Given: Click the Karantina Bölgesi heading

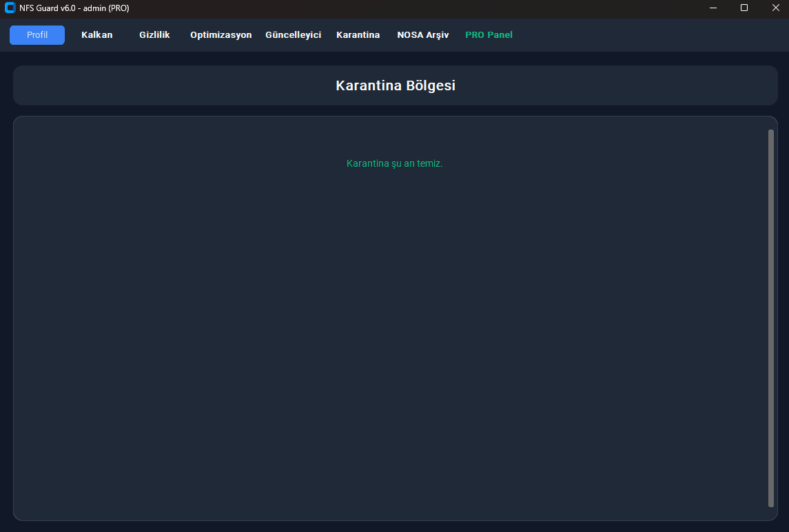Looking at the screenshot, I should pos(396,85).
